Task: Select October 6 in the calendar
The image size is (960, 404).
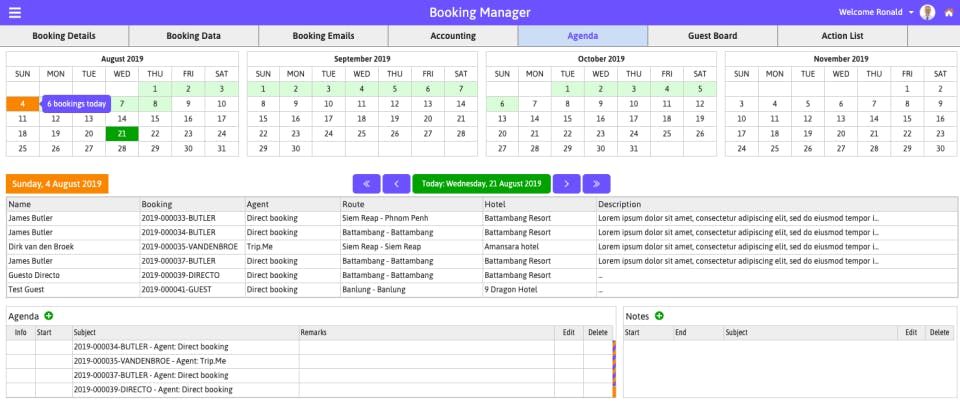Action: click(502, 104)
